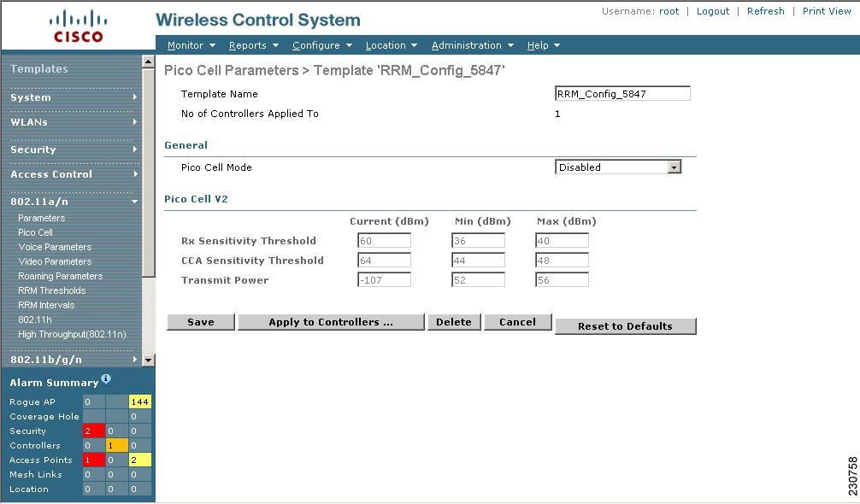This screenshot has width=860, height=504.
Task: Expand the Access Control section
Action: click(x=74, y=173)
